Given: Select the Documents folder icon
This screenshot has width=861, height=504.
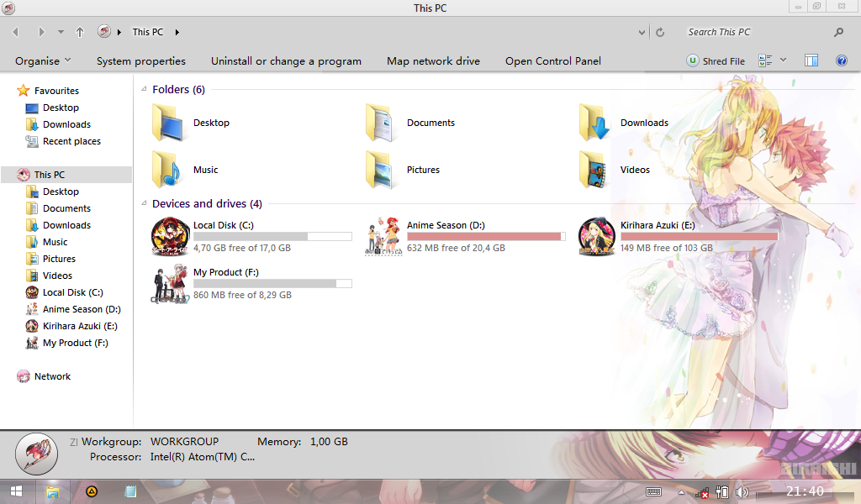Looking at the screenshot, I should pos(380,123).
